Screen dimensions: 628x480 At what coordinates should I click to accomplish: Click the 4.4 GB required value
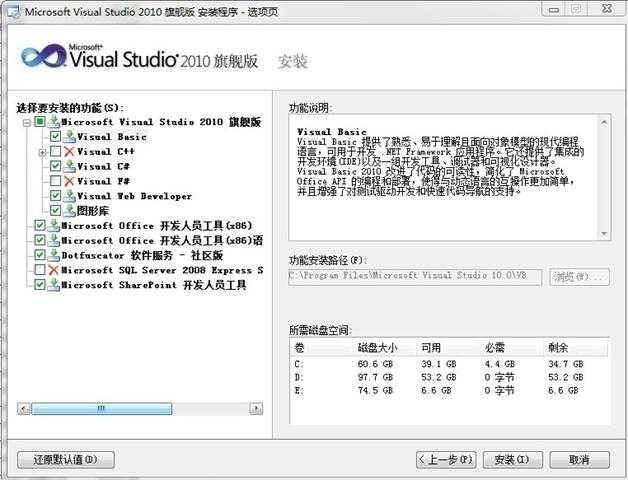pyautogui.click(x=499, y=364)
